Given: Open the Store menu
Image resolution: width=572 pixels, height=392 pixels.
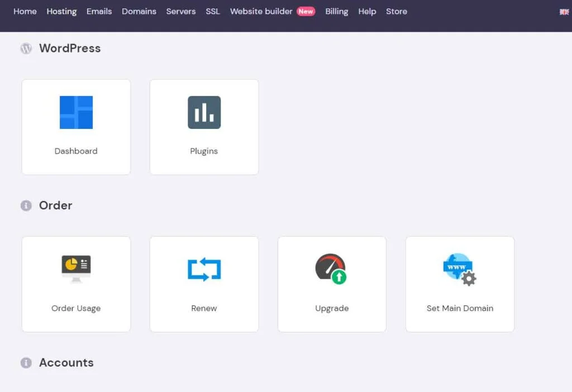Looking at the screenshot, I should [x=397, y=11].
